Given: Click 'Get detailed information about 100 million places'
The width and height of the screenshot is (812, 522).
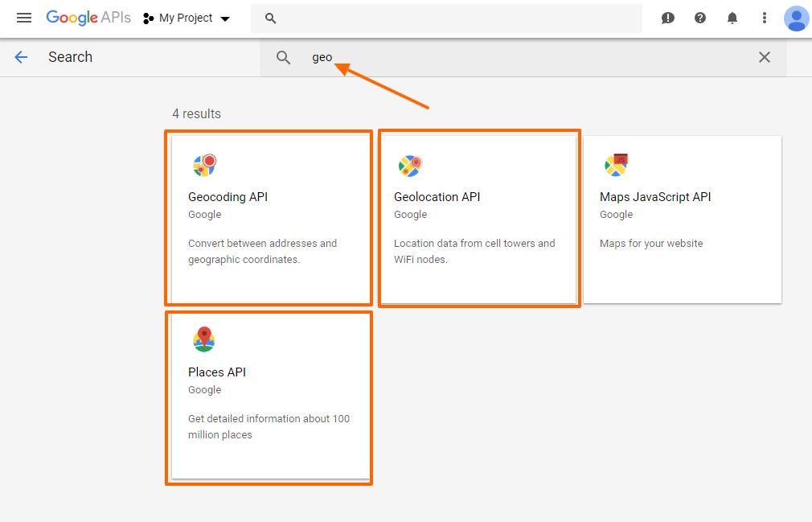Looking at the screenshot, I should (269, 427).
